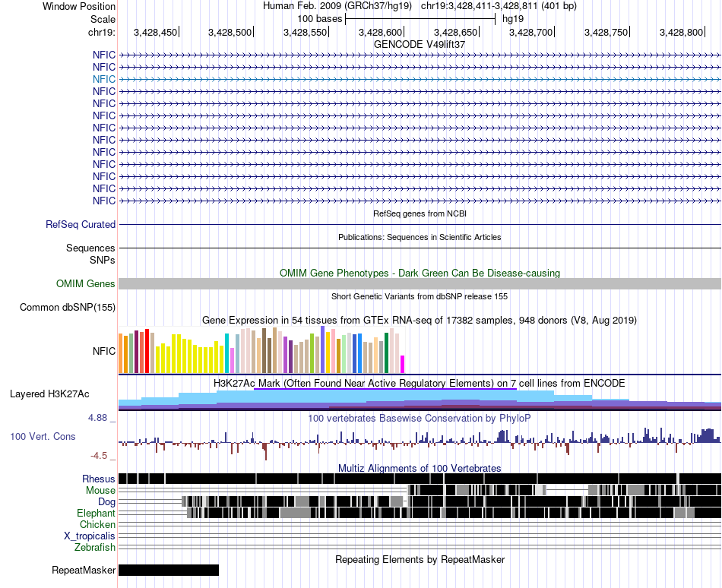The image size is (722, 588).
Task: Click the Rhesus alignment row label
Action: (99, 479)
